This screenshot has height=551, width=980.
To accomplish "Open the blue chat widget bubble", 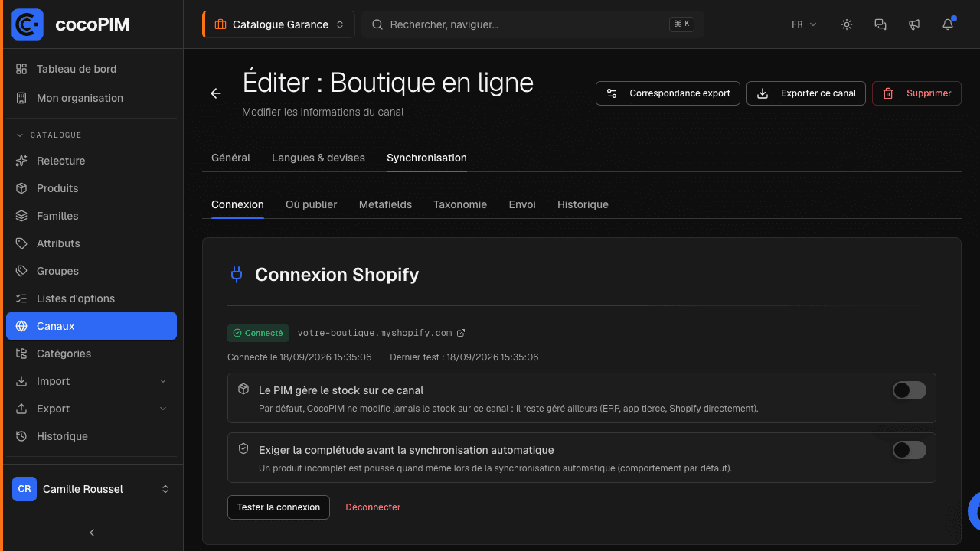I will click(x=974, y=511).
